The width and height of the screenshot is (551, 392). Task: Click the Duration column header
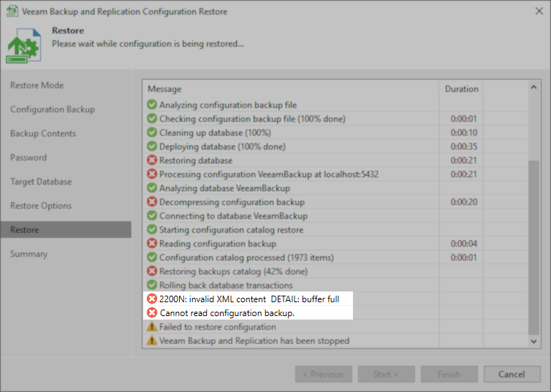pyautogui.click(x=461, y=89)
